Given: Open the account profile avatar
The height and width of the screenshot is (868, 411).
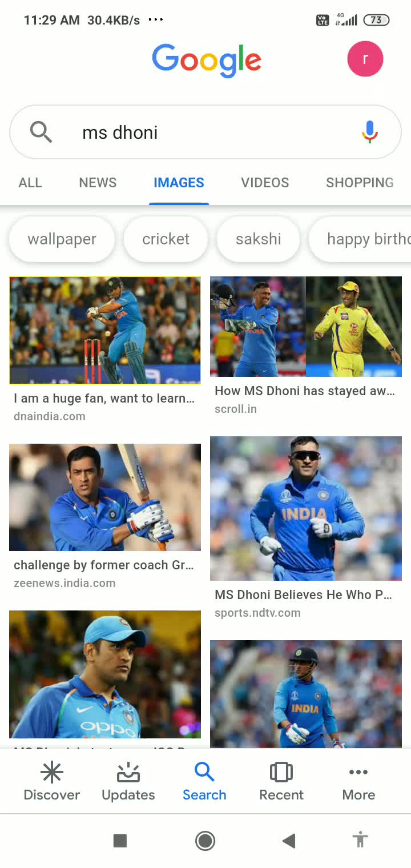Looking at the screenshot, I should coord(365,59).
